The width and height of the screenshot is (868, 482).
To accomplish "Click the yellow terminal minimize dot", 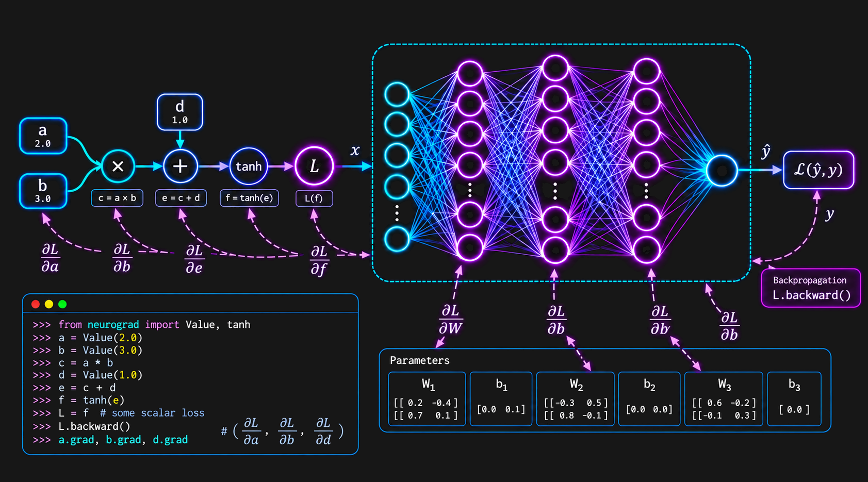I will click(49, 304).
